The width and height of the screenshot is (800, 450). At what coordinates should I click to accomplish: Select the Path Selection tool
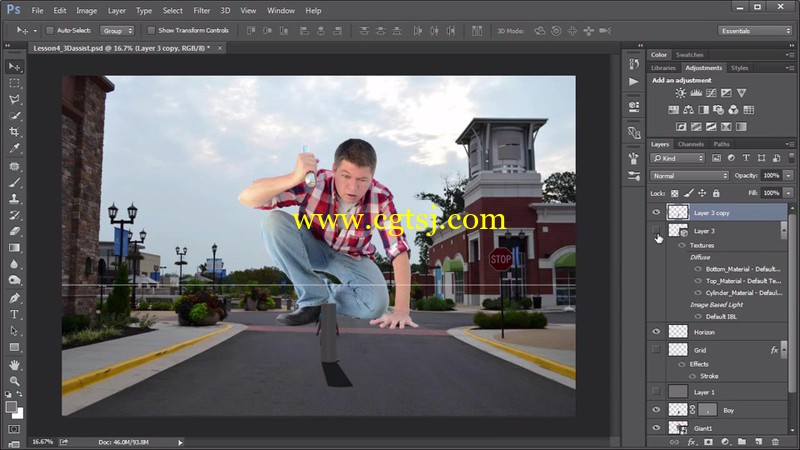coord(14,331)
